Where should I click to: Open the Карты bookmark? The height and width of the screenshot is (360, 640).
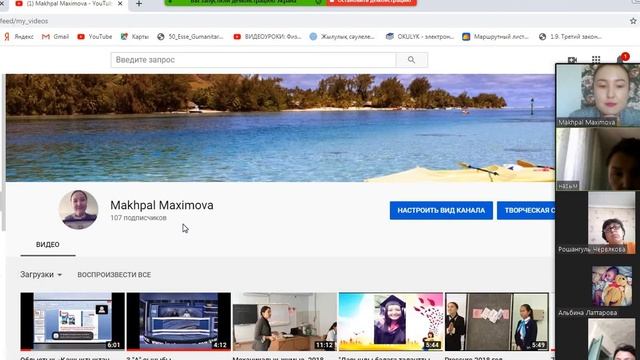135,37
